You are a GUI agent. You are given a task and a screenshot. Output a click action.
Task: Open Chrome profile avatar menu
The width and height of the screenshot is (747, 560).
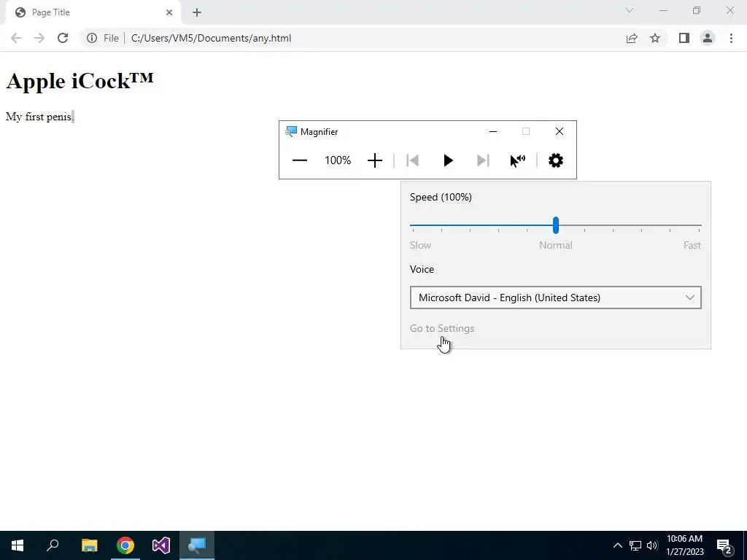coord(708,38)
